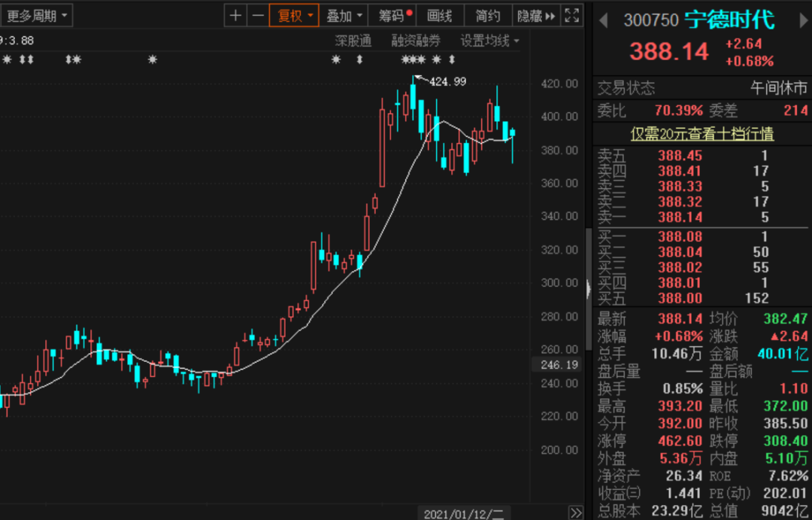Switch to 简约 simple mode
Image resolution: width=812 pixels, height=520 pixels.
[x=488, y=16]
